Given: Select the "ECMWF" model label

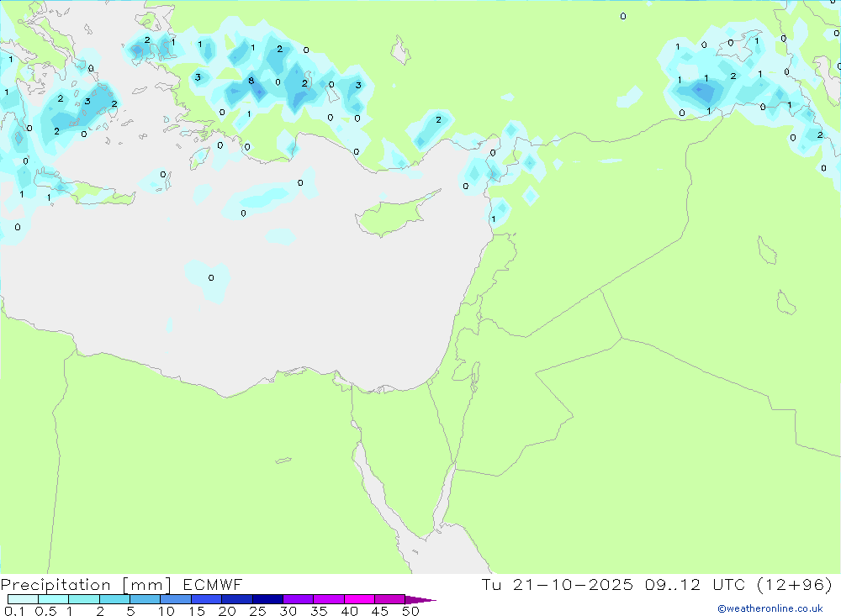Looking at the screenshot, I should (213, 584).
